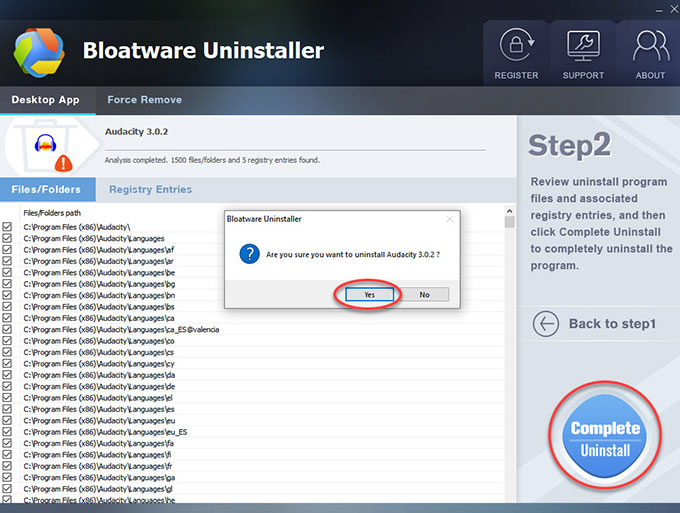Select the path row ending Languages\eu

[x=99, y=421]
